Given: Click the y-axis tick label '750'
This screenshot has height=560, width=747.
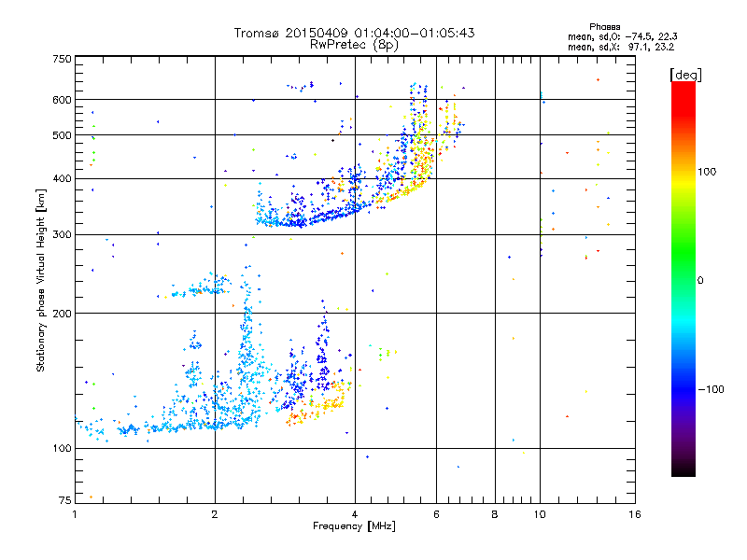Looking at the screenshot, I should (x=62, y=59).
